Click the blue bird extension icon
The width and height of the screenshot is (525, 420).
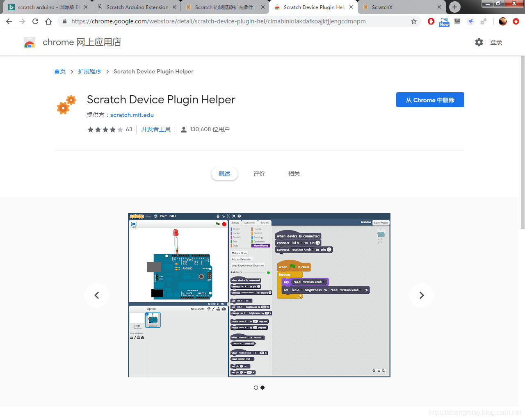(x=470, y=21)
